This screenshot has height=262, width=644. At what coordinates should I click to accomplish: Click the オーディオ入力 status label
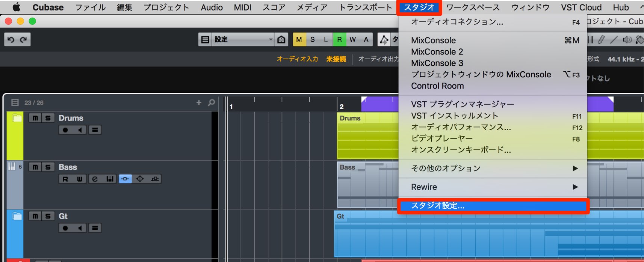(297, 59)
